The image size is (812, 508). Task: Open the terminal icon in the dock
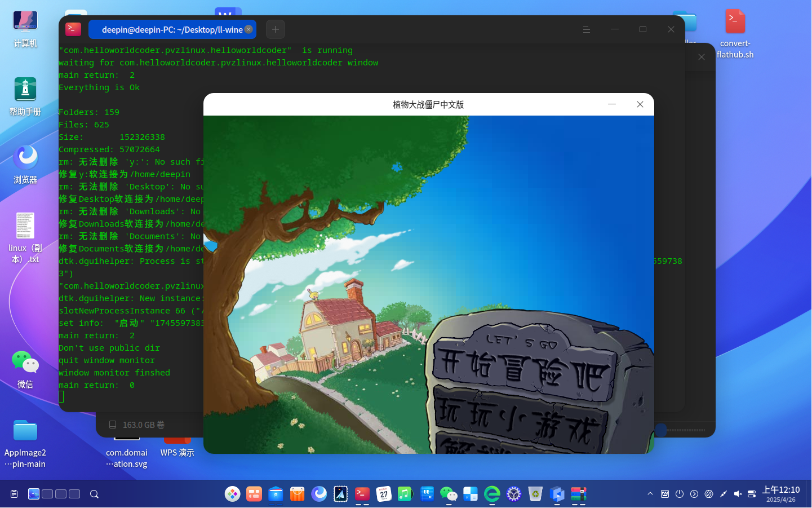pos(362,494)
